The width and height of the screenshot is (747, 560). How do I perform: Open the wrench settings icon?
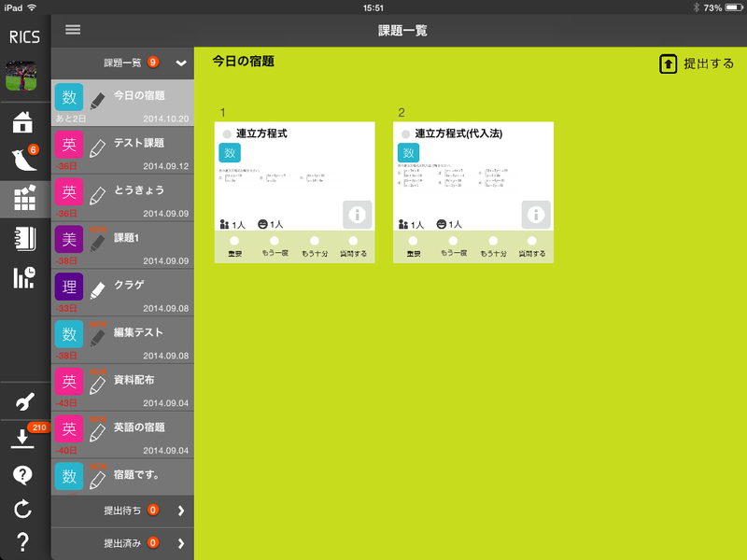tap(25, 402)
